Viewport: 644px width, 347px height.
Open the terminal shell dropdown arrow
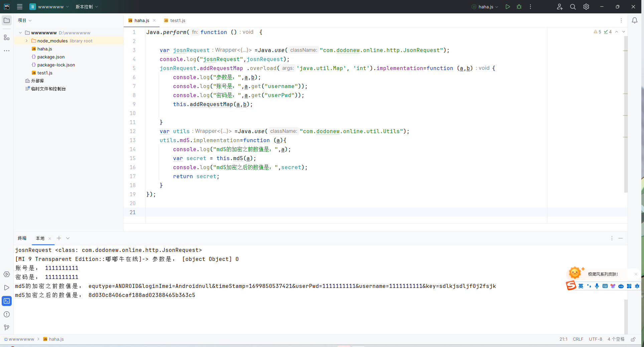pos(68,238)
